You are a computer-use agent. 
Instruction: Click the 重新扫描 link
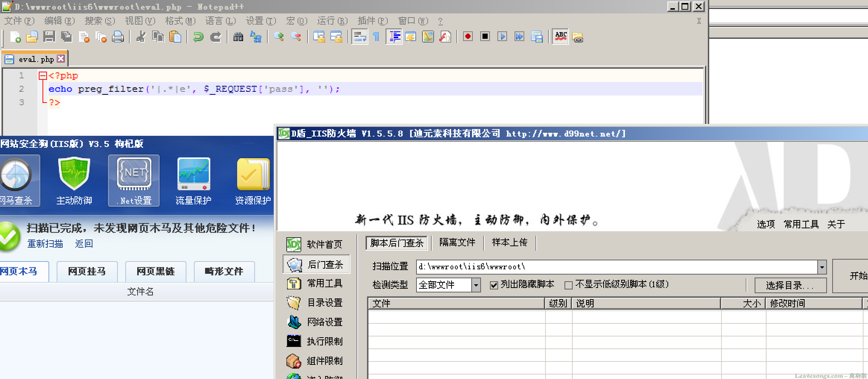(45, 244)
